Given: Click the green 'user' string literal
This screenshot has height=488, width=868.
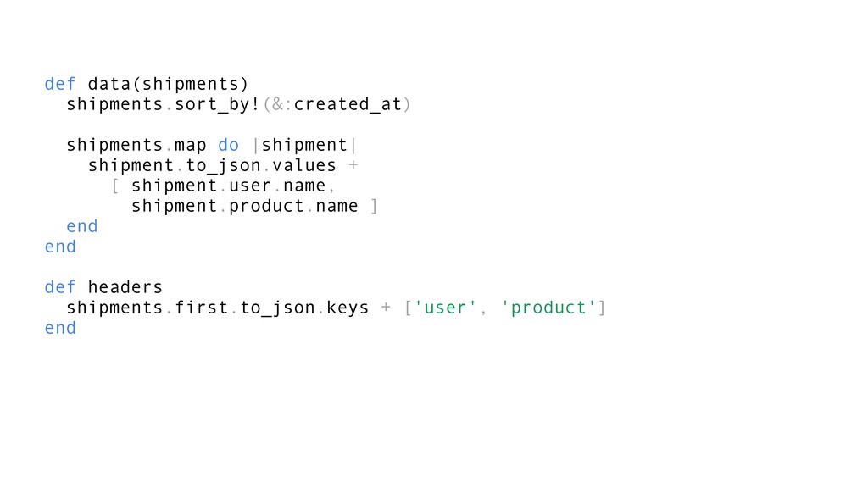Looking at the screenshot, I should click(x=445, y=308).
